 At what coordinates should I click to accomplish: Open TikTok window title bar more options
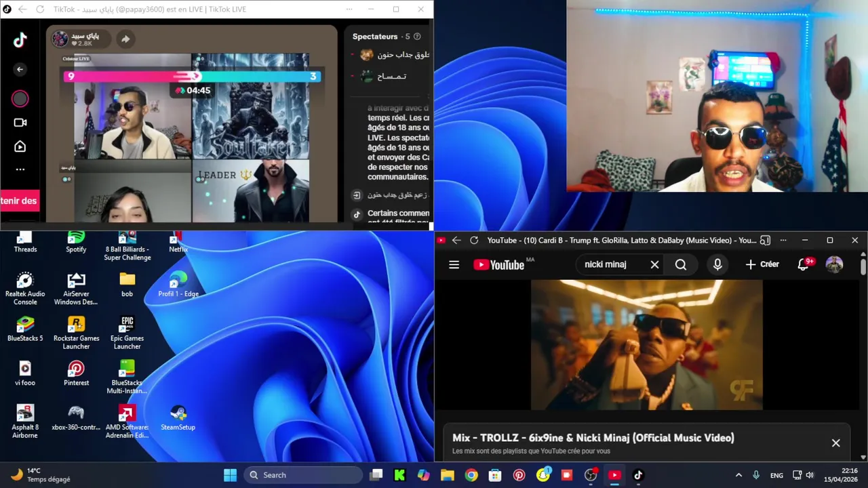tap(349, 9)
